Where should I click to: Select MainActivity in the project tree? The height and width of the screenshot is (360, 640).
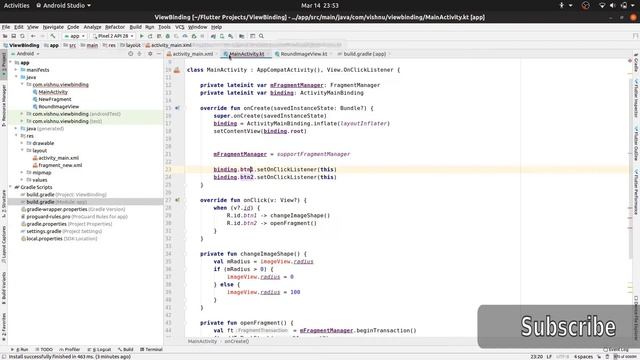(x=53, y=92)
